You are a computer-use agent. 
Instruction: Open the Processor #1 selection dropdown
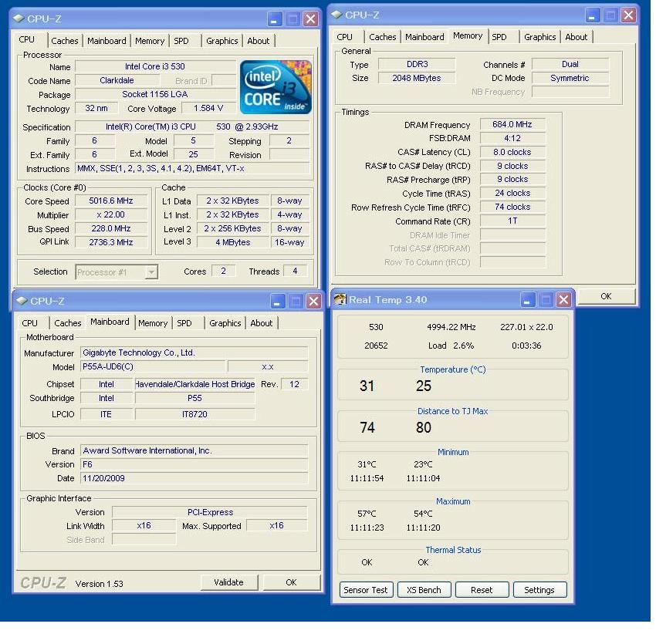tap(151, 271)
